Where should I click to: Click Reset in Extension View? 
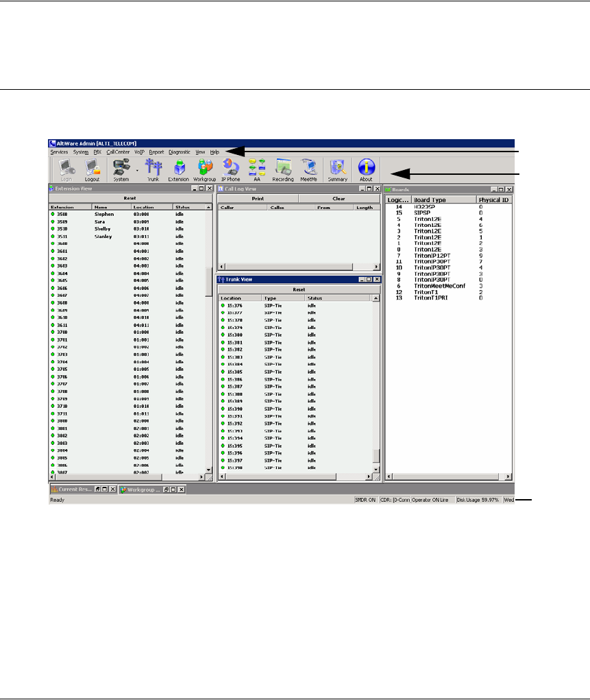coord(130,198)
